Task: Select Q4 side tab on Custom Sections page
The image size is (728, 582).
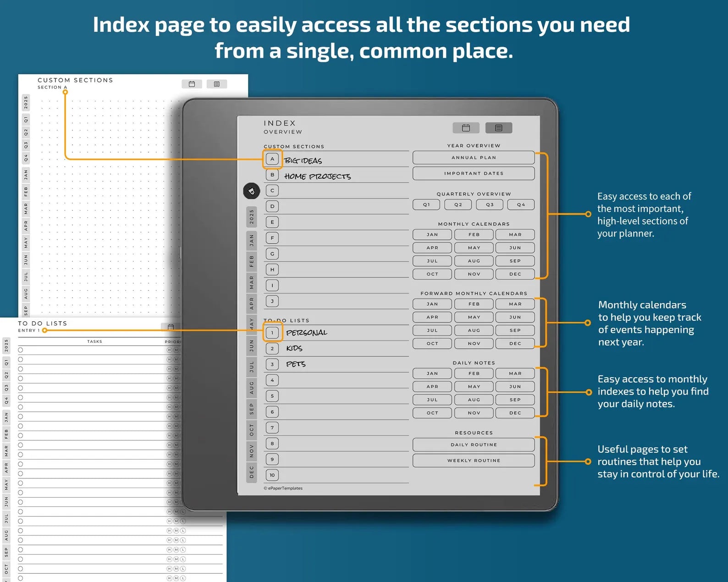Action: [x=26, y=158]
